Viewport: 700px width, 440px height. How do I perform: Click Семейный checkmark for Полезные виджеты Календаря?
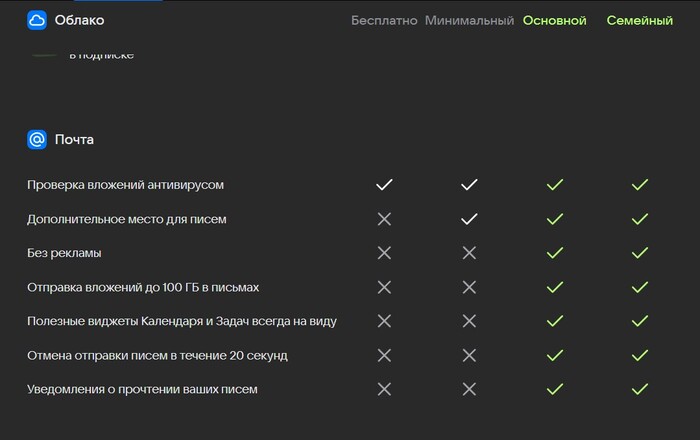tap(640, 321)
